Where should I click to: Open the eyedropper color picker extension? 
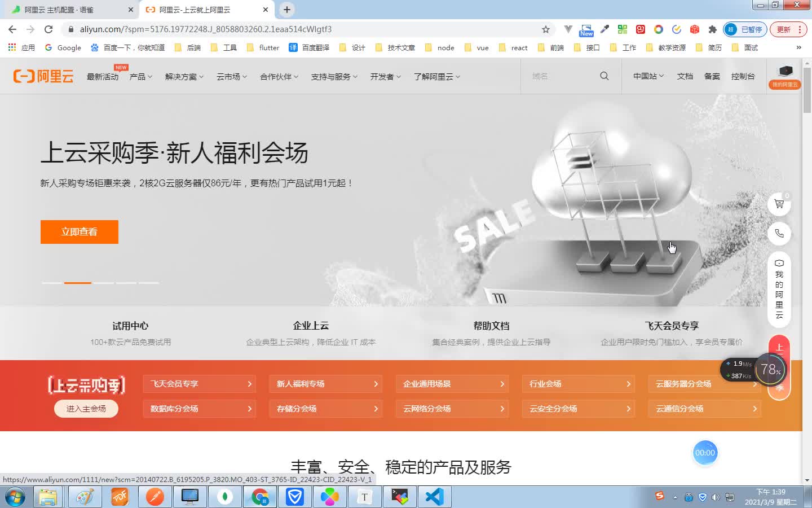point(604,29)
